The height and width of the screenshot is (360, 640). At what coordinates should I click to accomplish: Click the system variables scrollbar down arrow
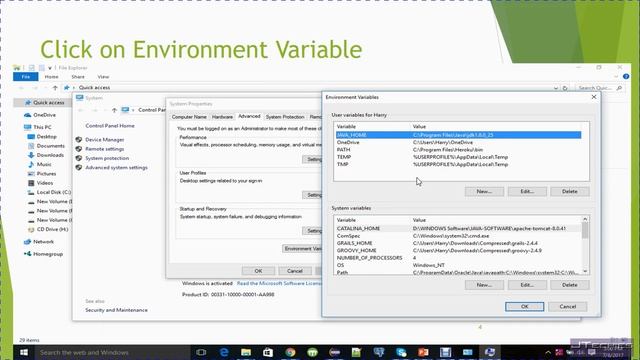tap(585, 271)
